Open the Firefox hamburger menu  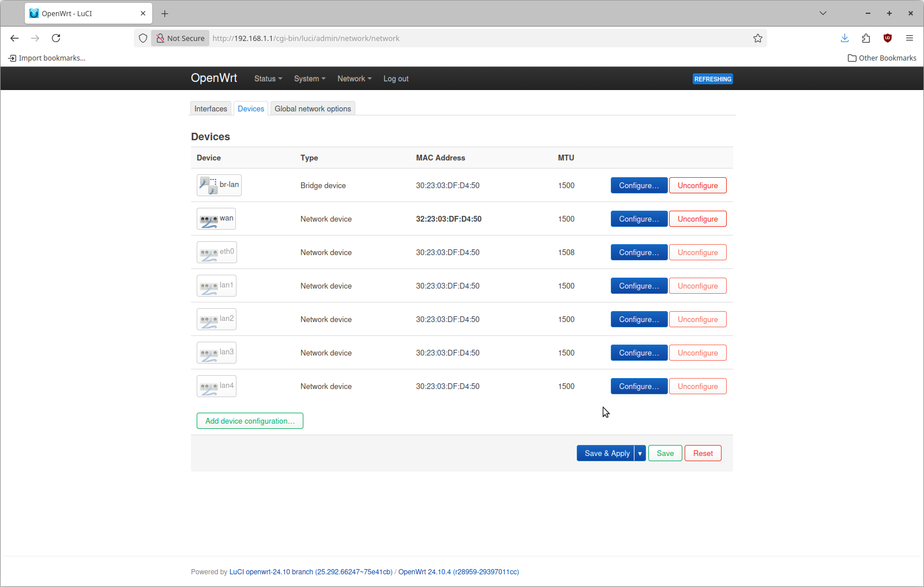pyautogui.click(x=909, y=38)
